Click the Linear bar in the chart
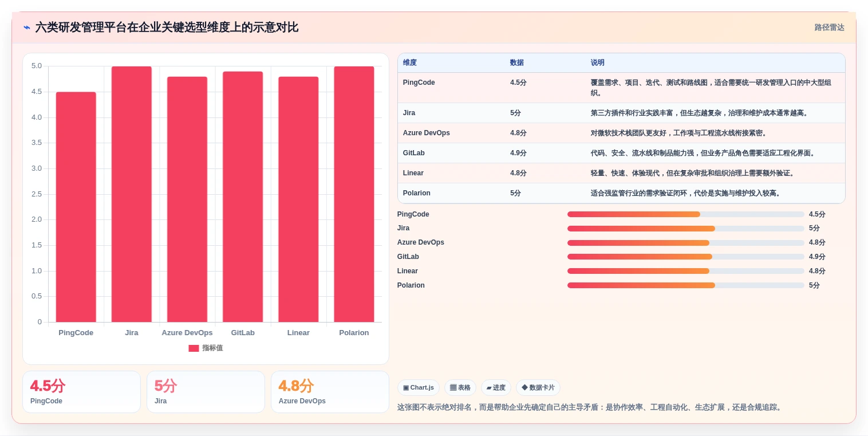 (x=298, y=199)
